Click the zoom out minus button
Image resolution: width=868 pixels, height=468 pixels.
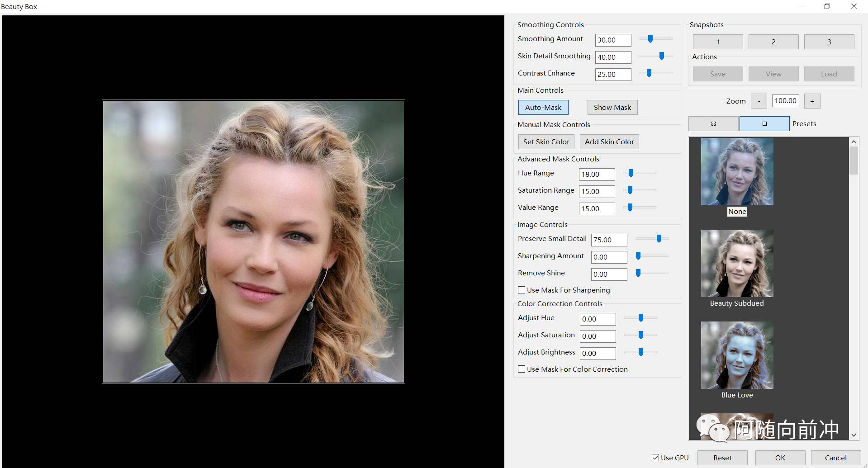click(759, 101)
